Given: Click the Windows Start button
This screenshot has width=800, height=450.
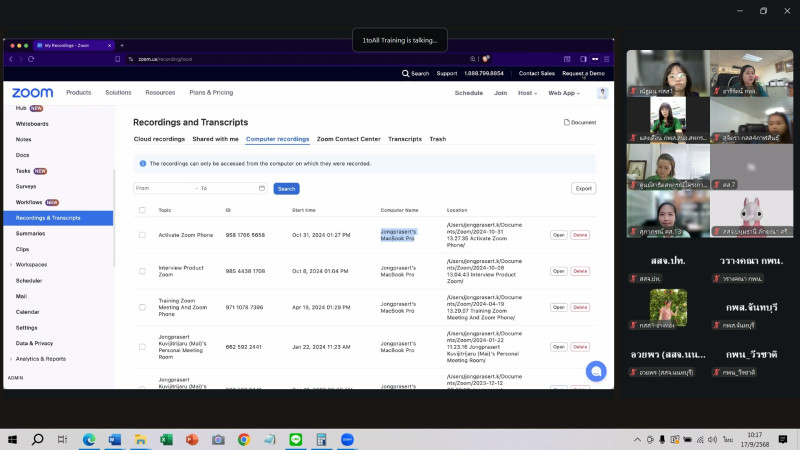Looking at the screenshot, I should [x=12, y=439].
